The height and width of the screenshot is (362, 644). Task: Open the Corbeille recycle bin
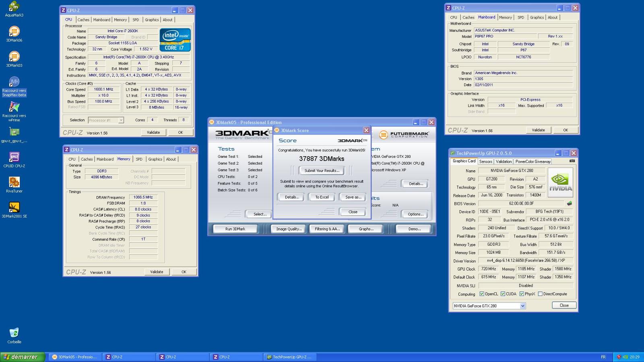click(14, 335)
